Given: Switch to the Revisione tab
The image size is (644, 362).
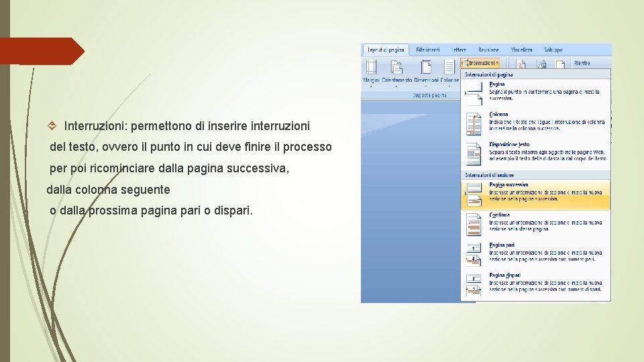Looking at the screenshot, I should 488,50.
